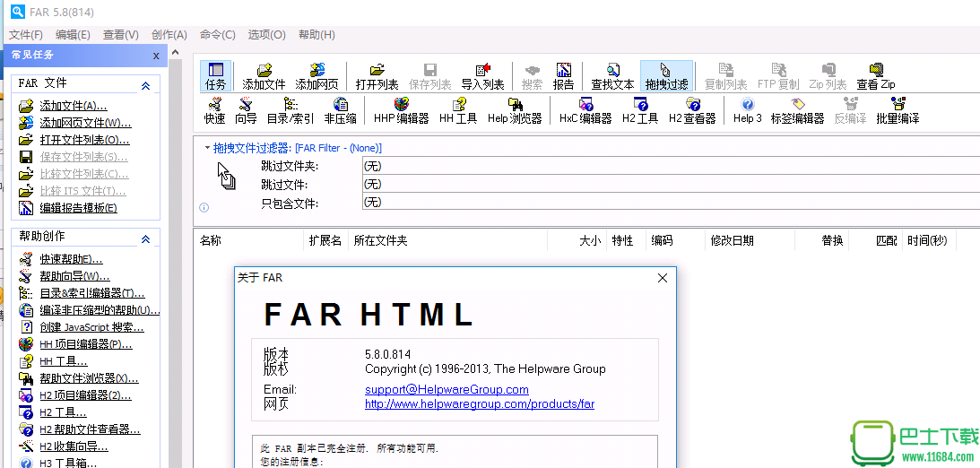Viewport: 980px width, 468px height.
Task: Open the HHP 编辑器 tool
Action: (402, 110)
